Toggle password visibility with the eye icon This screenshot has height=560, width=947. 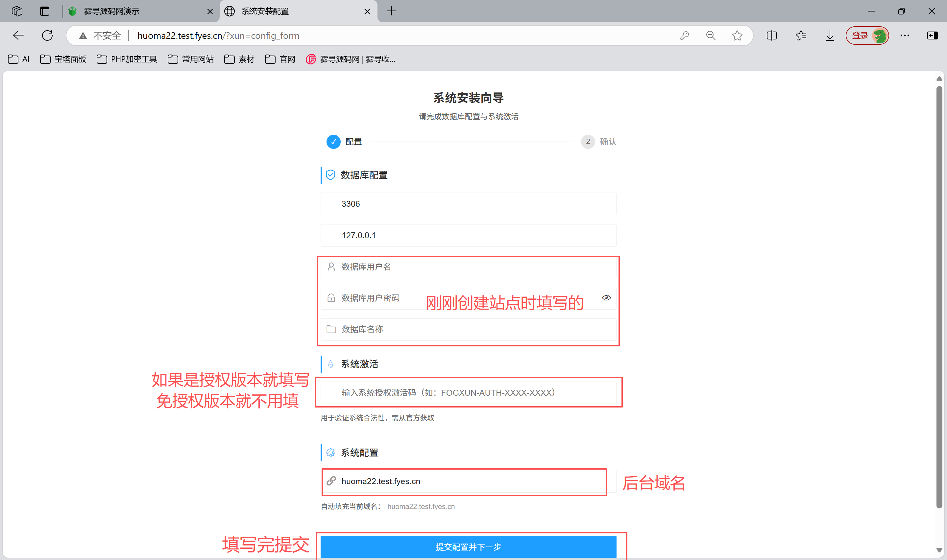606,298
